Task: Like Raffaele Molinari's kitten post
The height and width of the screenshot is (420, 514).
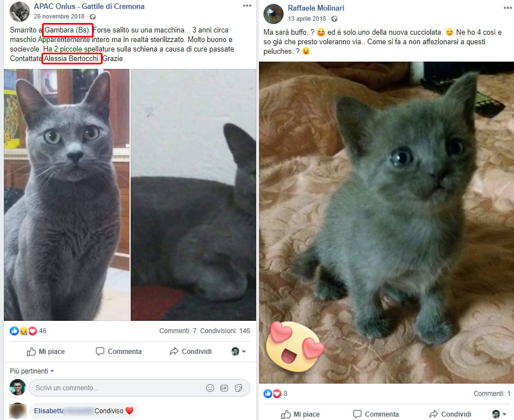Action: coord(300,414)
